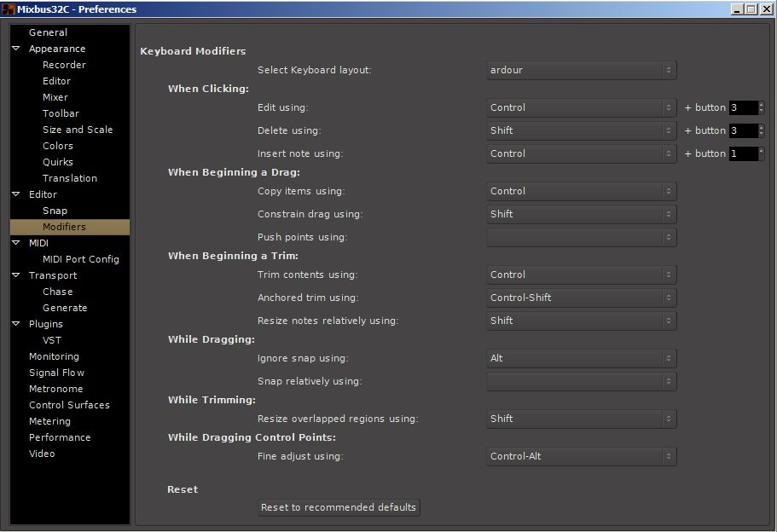Click Reset to recommended defaults
The image size is (777, 532).
339,508
